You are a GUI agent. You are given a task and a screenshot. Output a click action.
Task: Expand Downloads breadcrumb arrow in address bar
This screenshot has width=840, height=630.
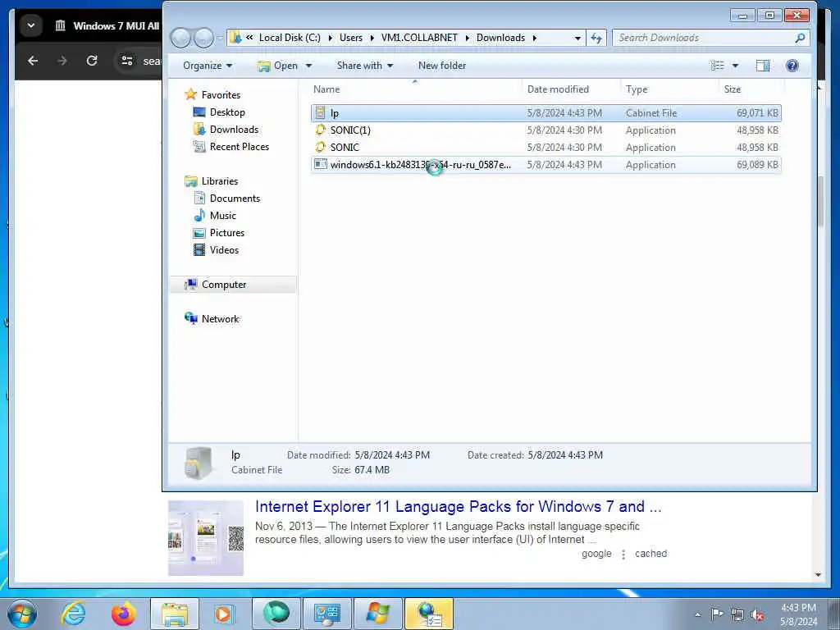click(x=534, y=38)
